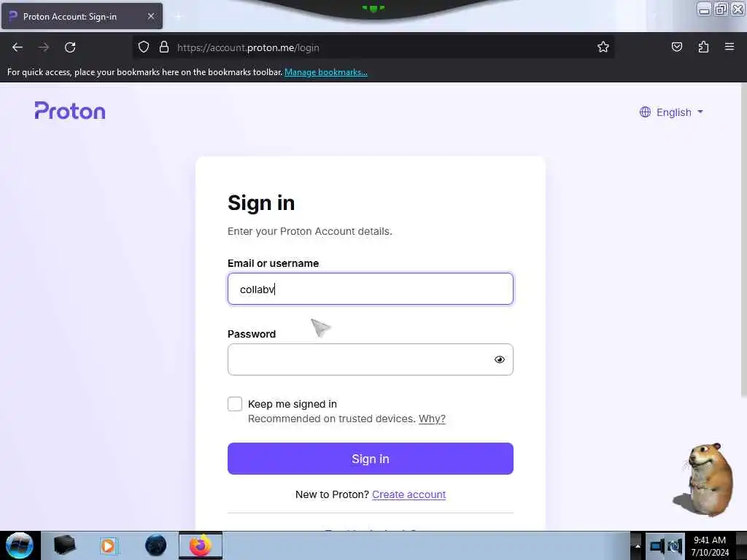View site security via padlock icon
This screenshot has height=560, width=747.
point(164,47)
